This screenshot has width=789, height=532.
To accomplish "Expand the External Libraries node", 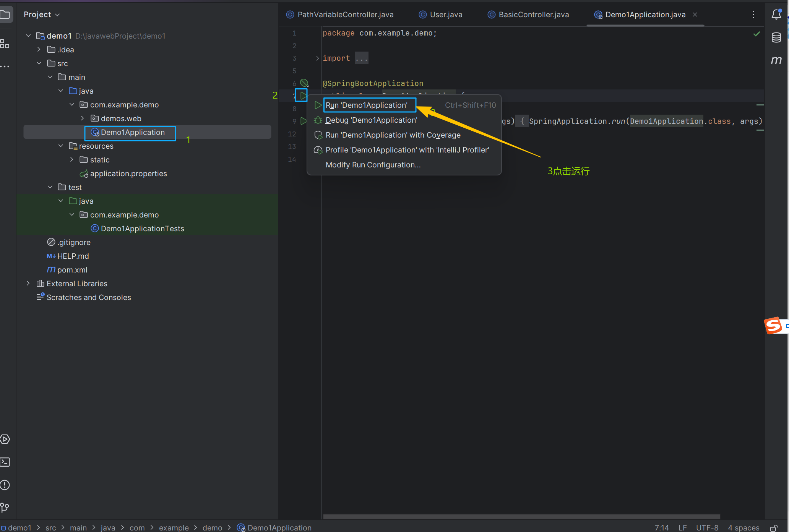I will (x=28, y=283).
